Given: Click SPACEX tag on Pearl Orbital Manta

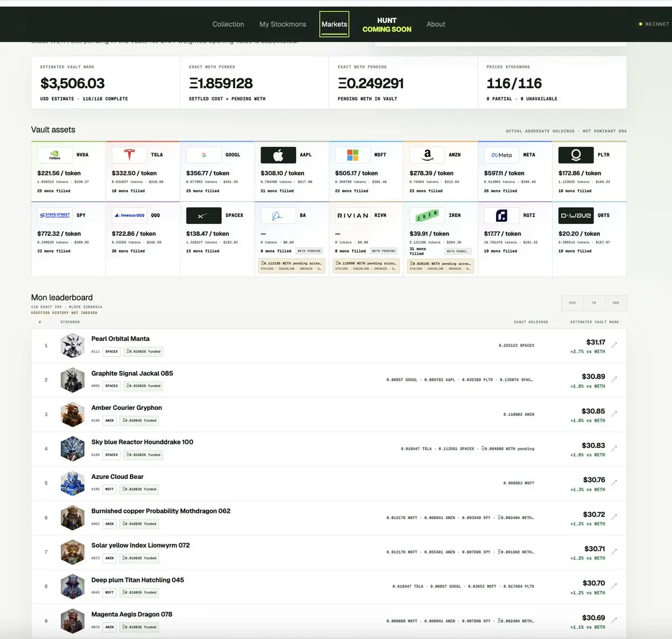Looking at the screenshot, I should tap(111, 352).
